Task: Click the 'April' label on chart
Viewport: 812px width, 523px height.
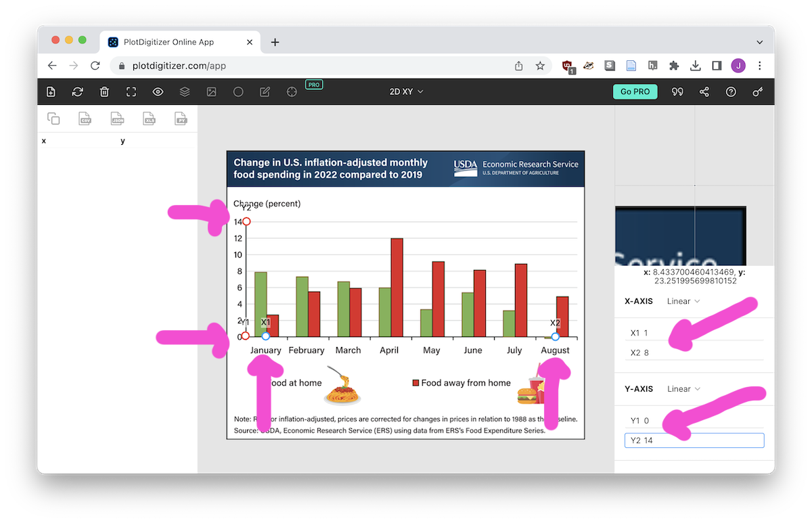Action: (389, 350)
